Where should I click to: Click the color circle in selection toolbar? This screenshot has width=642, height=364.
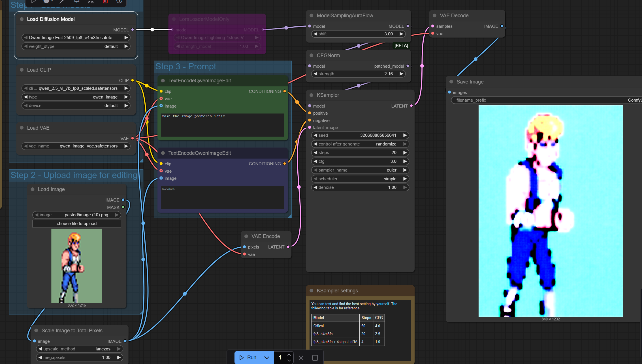tap(46, 1)
